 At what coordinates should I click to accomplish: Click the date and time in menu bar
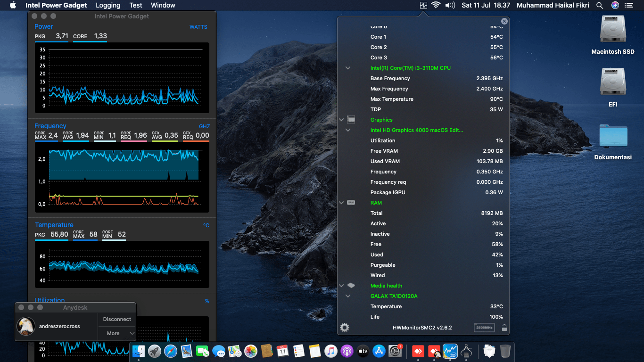486,5
